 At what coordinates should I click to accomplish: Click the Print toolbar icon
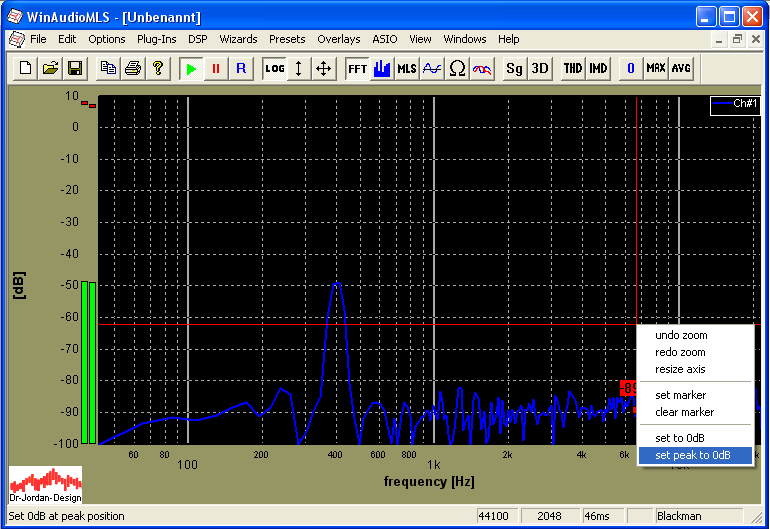coord(133,68)
